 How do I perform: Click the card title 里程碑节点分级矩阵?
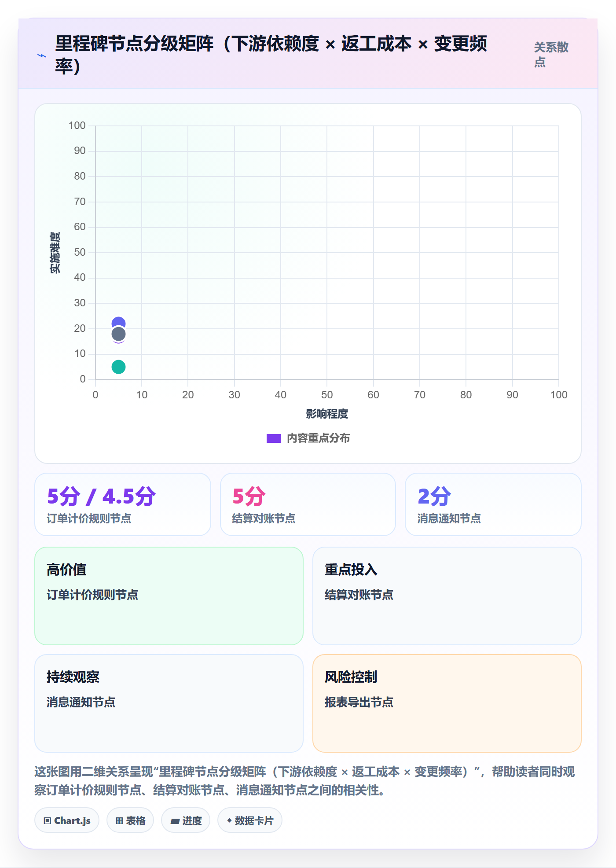click(x=271, y=55)
